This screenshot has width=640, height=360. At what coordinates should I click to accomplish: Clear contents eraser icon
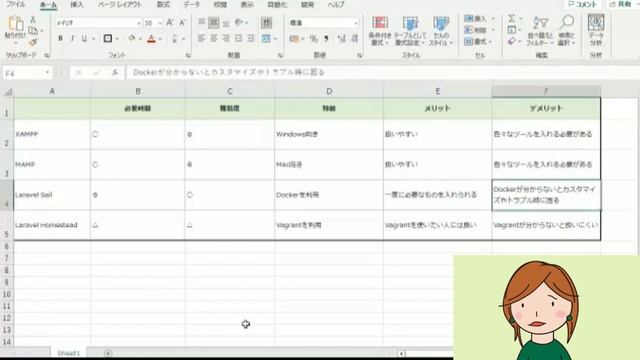[x=511, y=41]
